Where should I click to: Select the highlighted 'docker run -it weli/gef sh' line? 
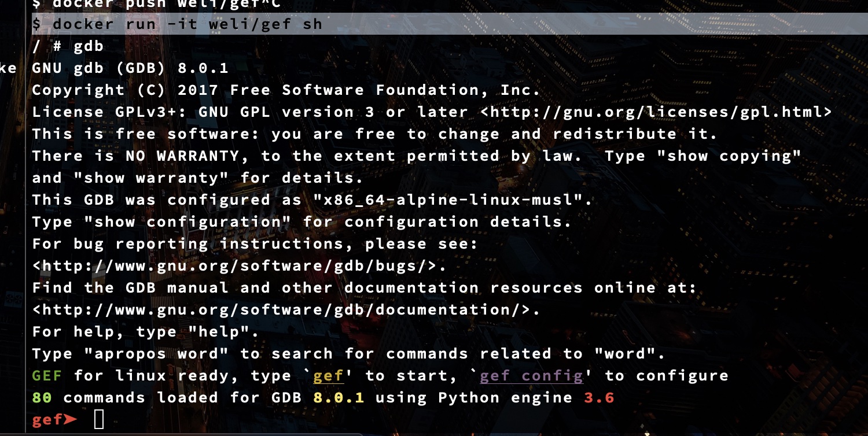click(450, 24)
